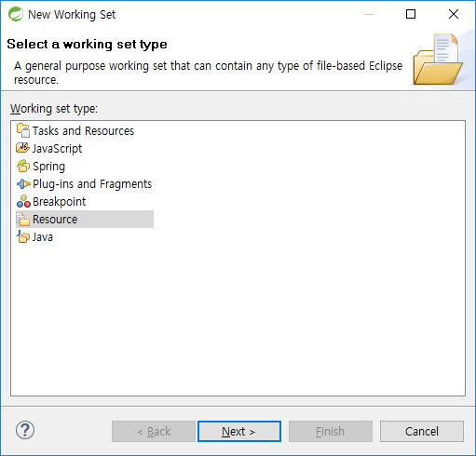The width and height of the screenshot is (476, 456).
Task: Pick Plug-ins and Fragments entry
Action: 92,184
